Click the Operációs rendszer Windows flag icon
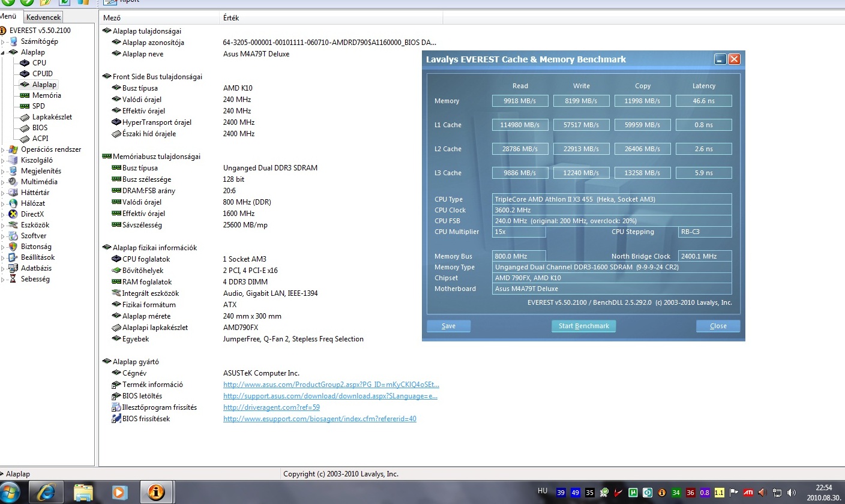 pos(14,149)
